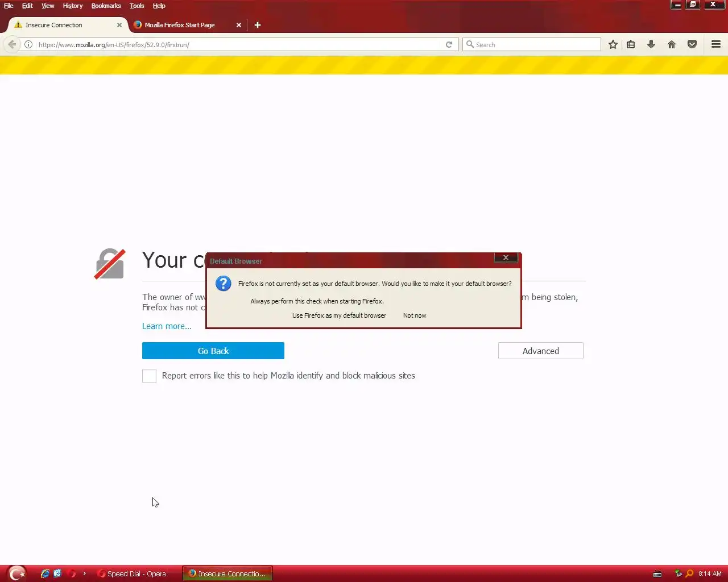Click the crossed-out padlock icon
Image resolution: width=728 pixels, height=582 pixels.
(x=110, y=264)
